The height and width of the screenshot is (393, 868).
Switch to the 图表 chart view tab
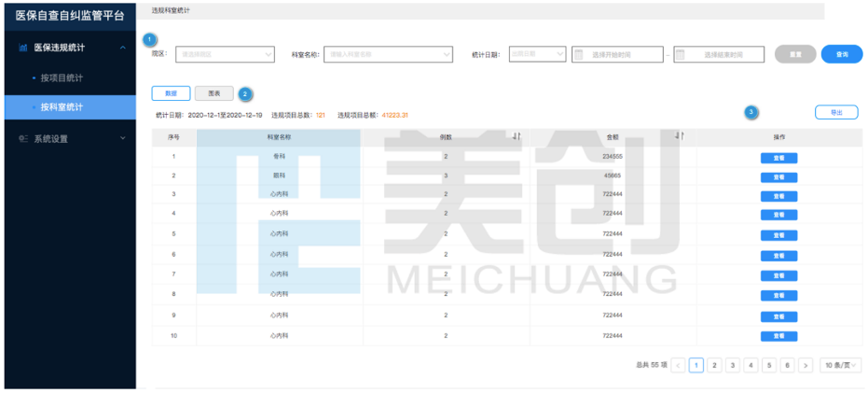(214, 93)
